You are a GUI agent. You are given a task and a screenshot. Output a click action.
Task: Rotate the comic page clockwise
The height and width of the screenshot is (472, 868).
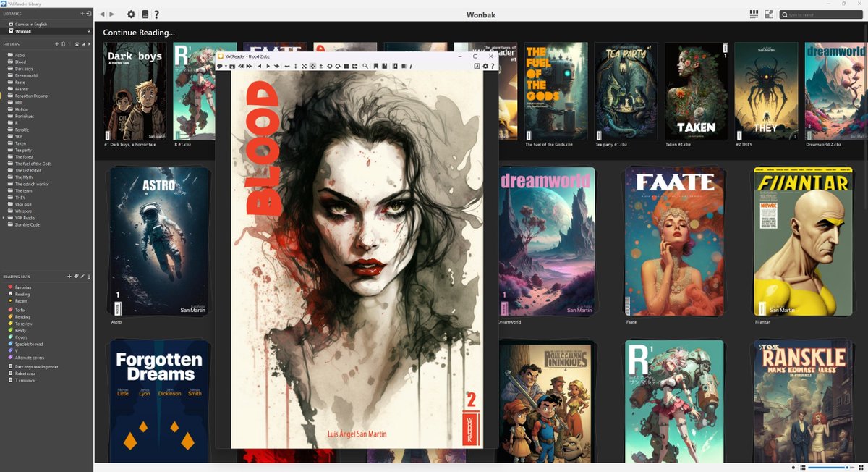pos(338,66)
